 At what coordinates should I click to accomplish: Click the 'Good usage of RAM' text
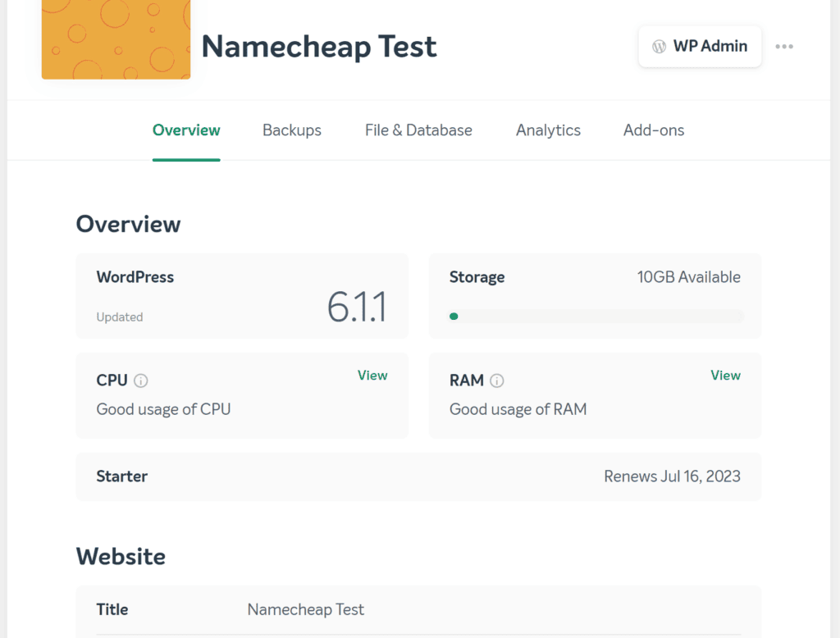click(x=518, y=409)
